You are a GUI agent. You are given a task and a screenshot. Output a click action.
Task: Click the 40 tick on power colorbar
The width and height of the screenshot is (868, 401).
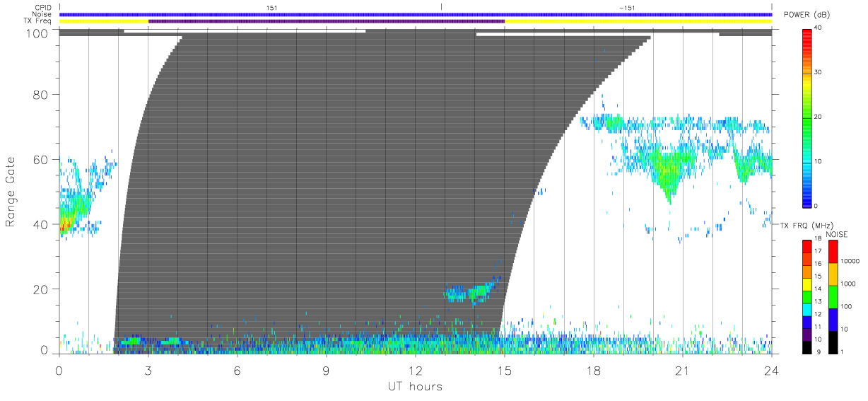pos(818,28)
